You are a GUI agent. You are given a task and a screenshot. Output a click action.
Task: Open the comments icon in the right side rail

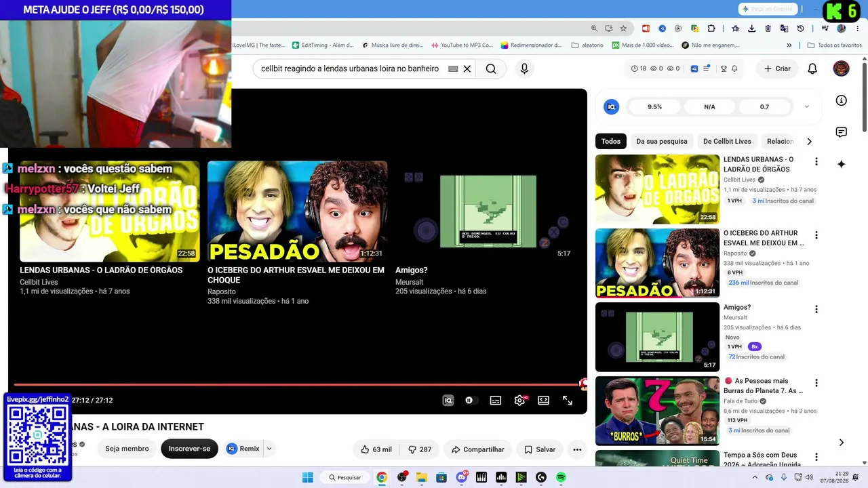click(842, 132)
